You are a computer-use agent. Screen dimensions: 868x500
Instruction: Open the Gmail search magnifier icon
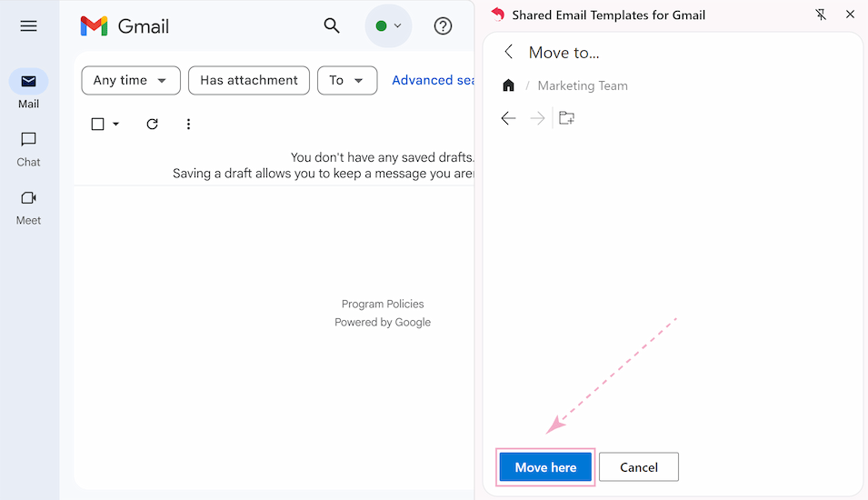tap(332, 25)
